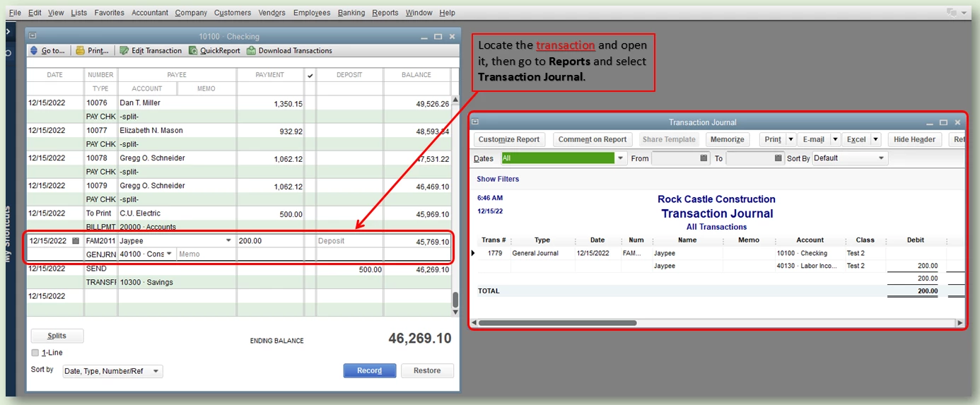Click Download Transactions icon
Image resolution: width=980 pixels, height=405 pixels.
pyautogui.click(x=251, y=51)
